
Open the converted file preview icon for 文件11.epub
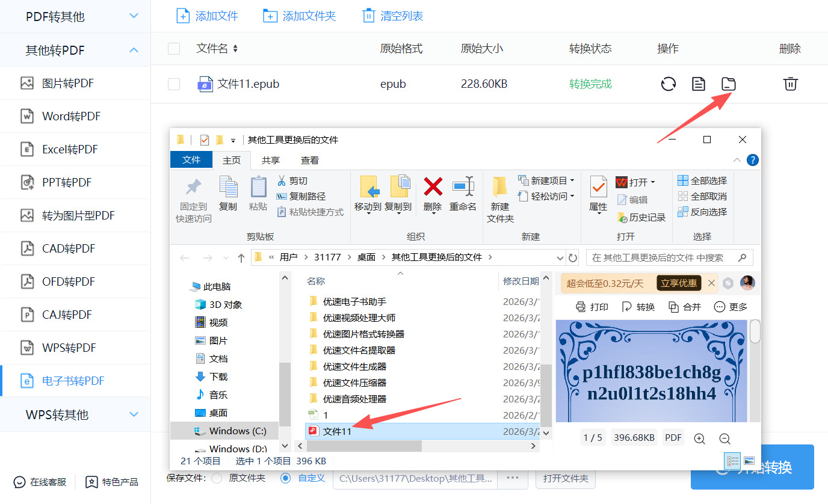(x=698, y=84)
